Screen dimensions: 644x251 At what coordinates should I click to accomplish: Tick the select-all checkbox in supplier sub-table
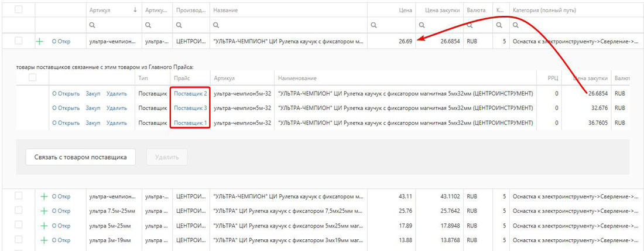tap(33, 77)
